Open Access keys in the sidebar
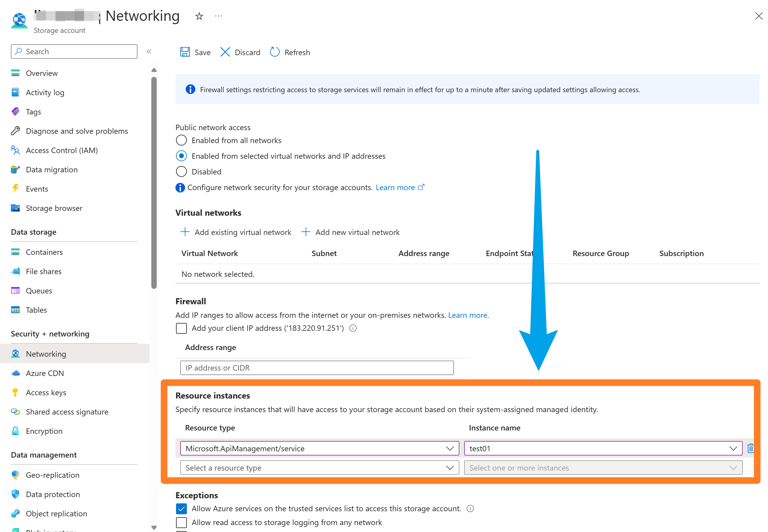This screenshot has width=768, height=532. (x=46, y=393)
